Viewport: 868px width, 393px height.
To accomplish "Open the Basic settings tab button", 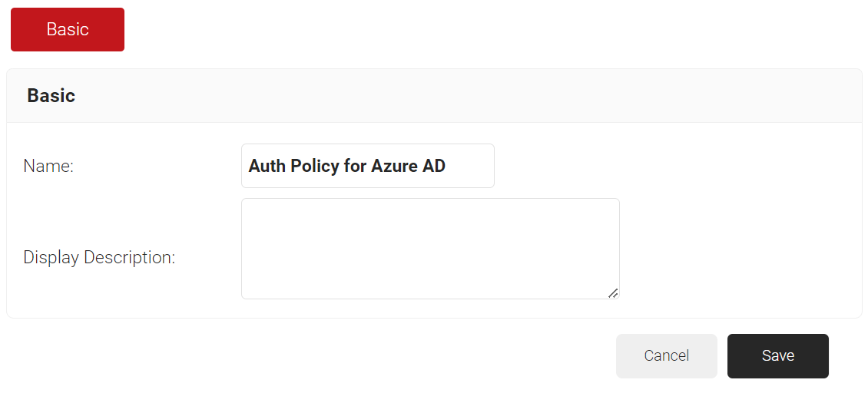I will [68, 29].
